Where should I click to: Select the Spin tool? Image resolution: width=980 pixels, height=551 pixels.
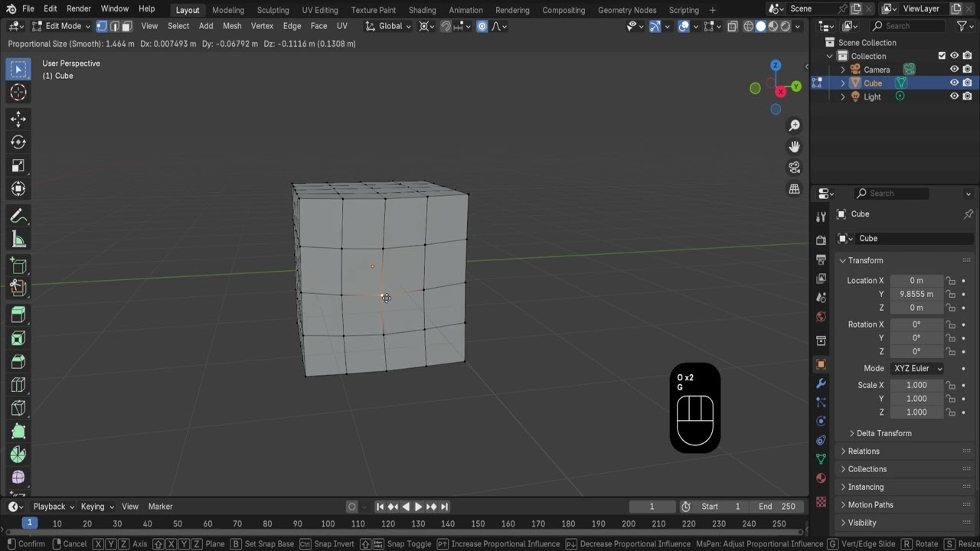[x=18, y=455]
